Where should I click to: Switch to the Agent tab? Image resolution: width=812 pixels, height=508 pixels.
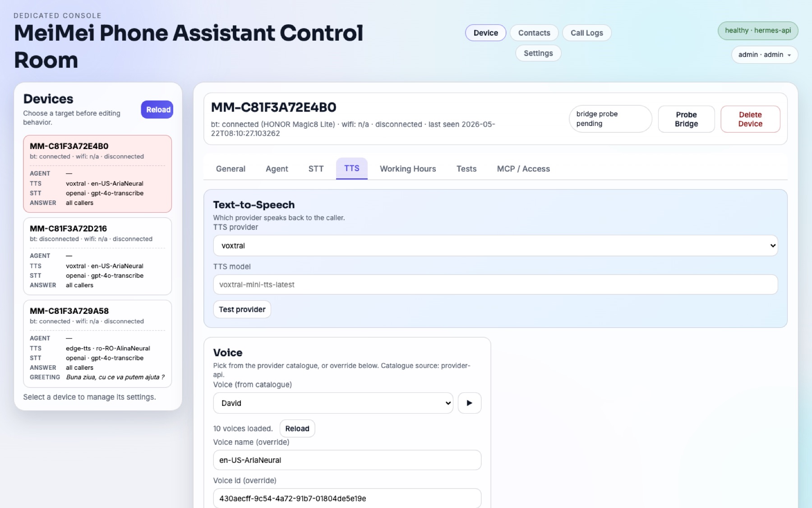(277, 169)
